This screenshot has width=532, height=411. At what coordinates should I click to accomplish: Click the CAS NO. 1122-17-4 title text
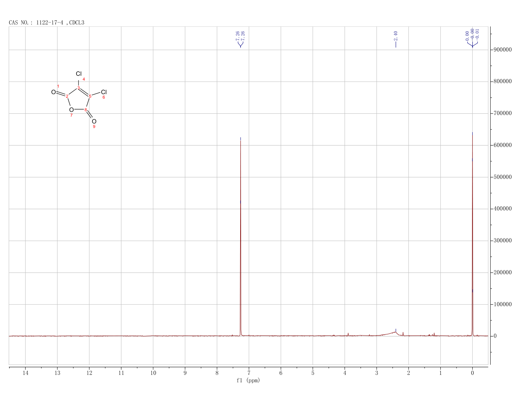point(46,23)
